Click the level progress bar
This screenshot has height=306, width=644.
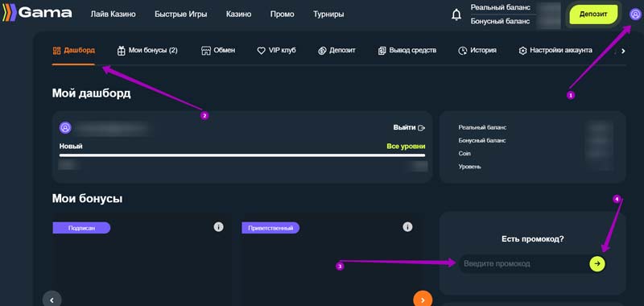pos(242,155)
